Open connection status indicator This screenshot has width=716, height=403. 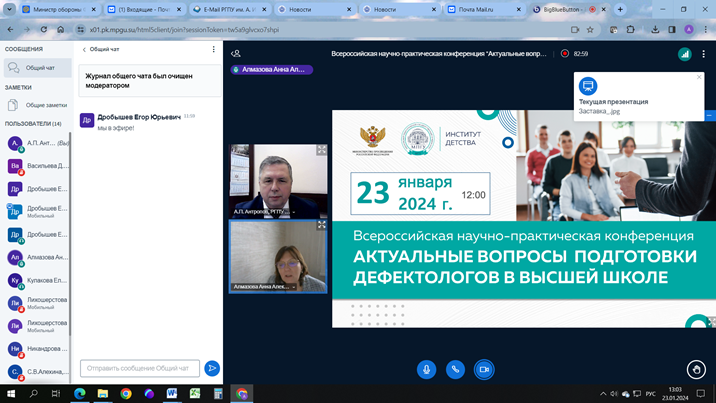pyautogui.click(x=686, y=55)
